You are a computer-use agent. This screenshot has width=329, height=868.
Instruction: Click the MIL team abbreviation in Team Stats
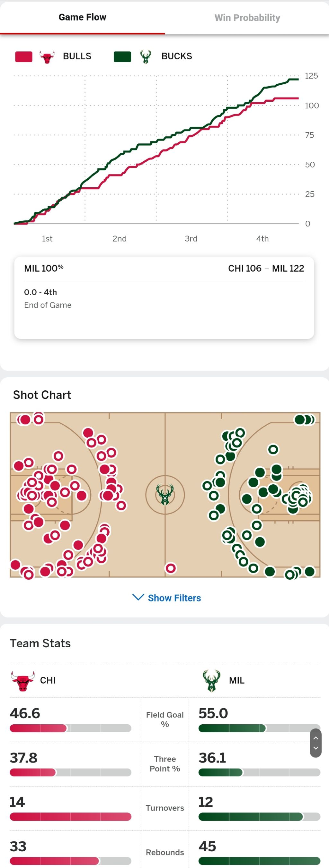point(237,680)
